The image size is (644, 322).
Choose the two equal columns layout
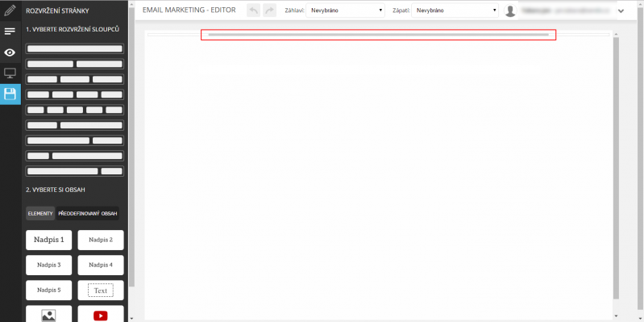(75, 64)
